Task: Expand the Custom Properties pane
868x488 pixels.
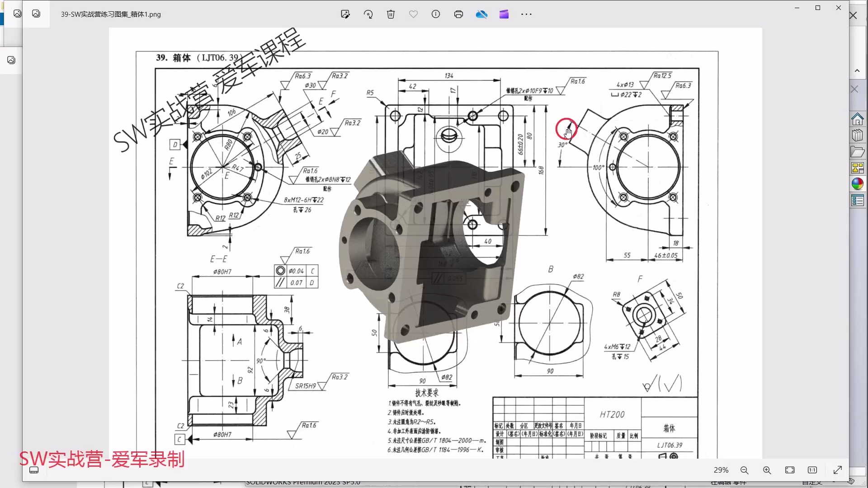Action: [x=858, y=200]
